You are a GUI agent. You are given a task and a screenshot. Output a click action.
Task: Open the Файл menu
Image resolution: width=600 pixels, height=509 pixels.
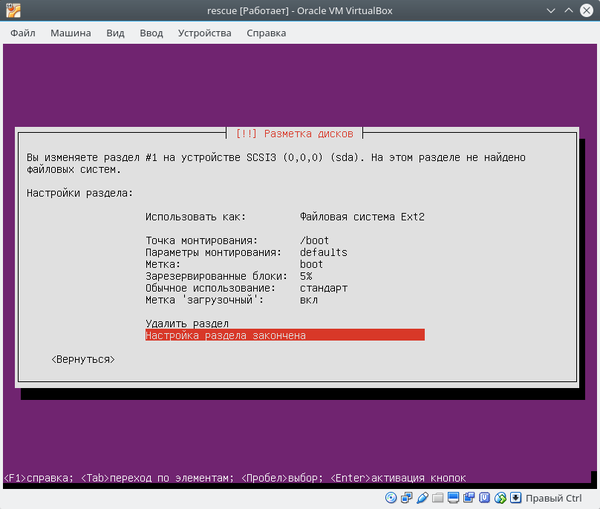coord(23,33)
